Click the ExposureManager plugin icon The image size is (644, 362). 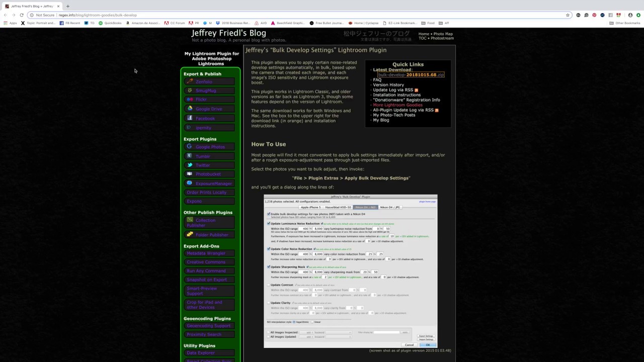click(189, 183)
